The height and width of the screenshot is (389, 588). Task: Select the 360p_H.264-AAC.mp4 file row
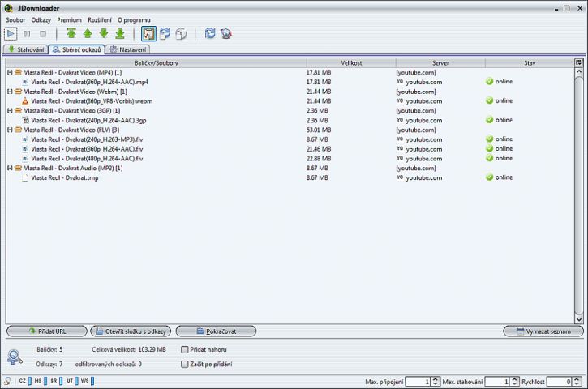click(290, 82)
